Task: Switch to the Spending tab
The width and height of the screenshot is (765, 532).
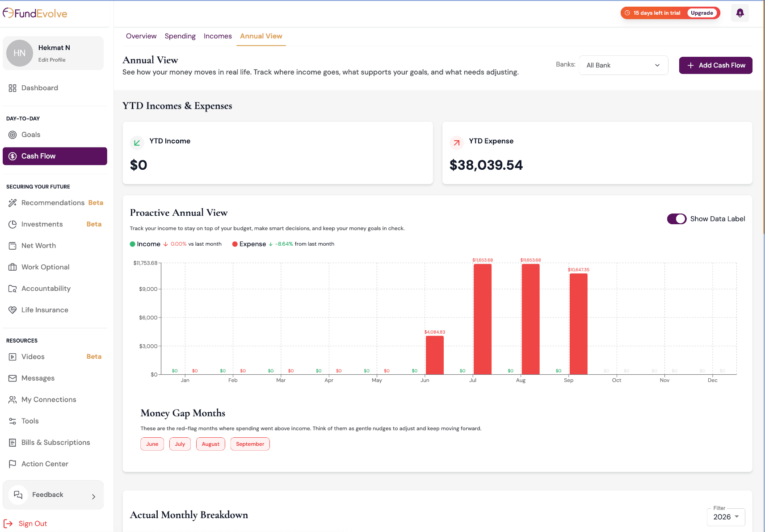Action: pyautogui.click(x=180, y=36)
